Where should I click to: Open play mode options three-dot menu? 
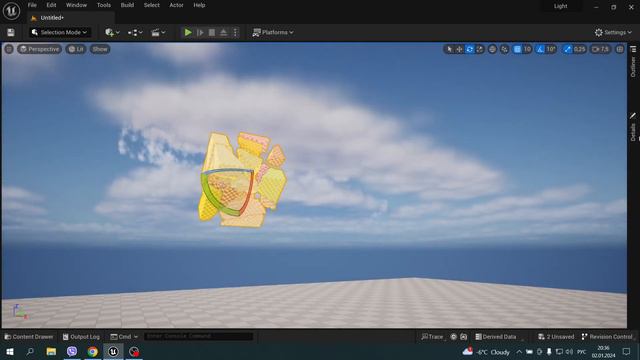click(x=235, y=32)
